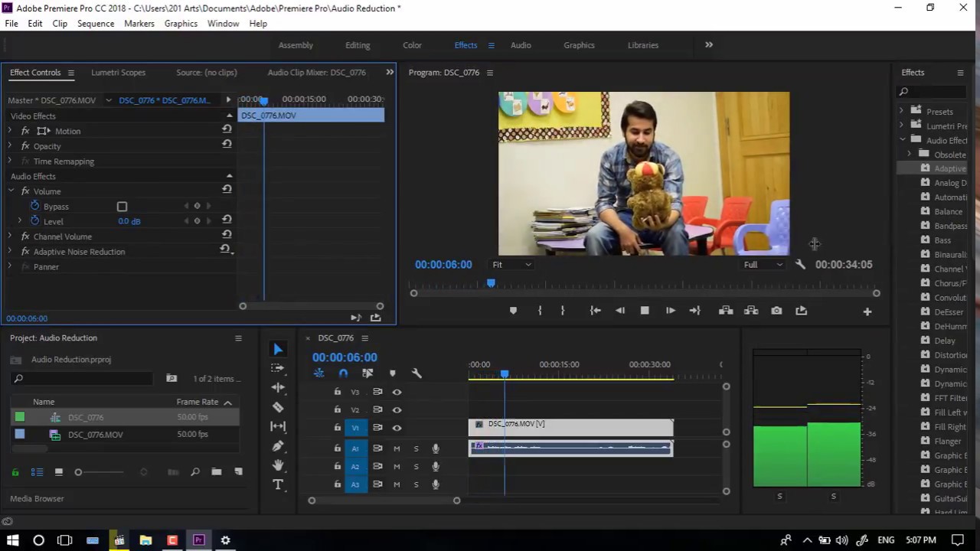980x551 pixels.
Task: Click the Program monitor blue playhead
Action: [x=491, y=284]
